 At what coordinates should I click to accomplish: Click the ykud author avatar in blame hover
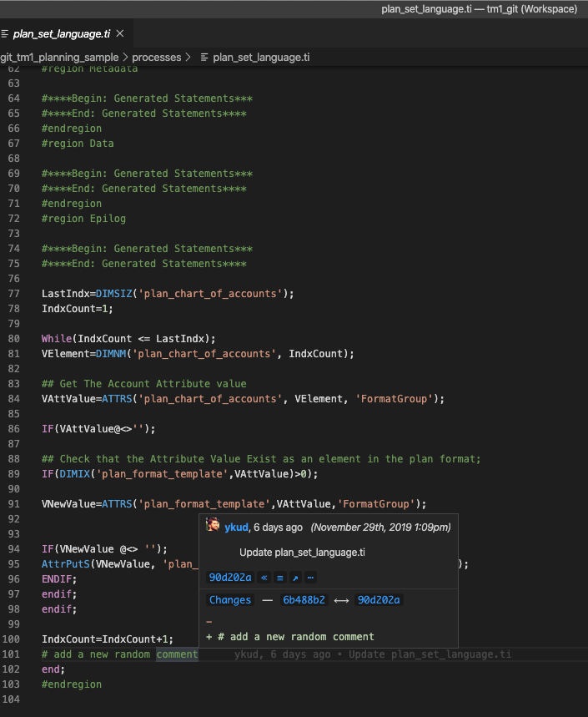coord(213,525)
